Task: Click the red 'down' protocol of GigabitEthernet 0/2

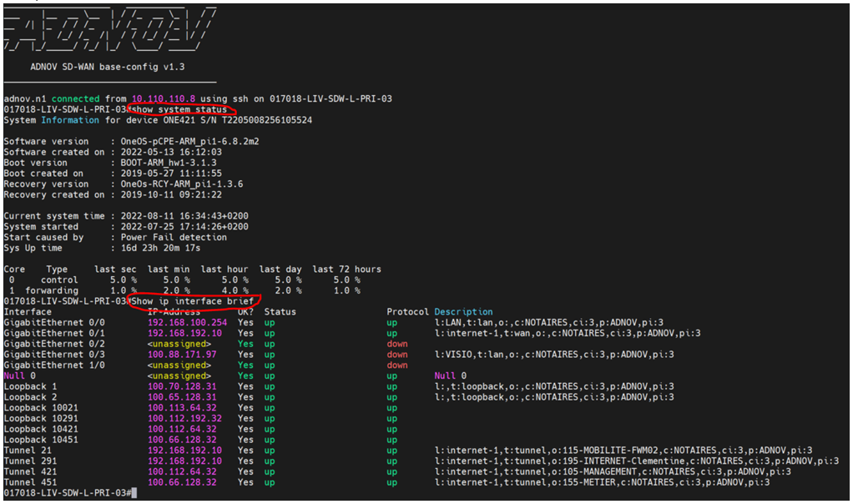Action: point(397,344)
